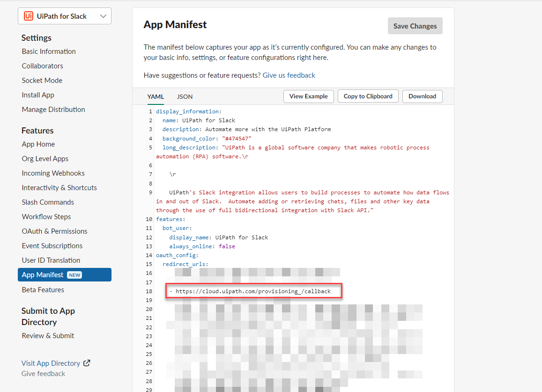Select App Manifest in sidebar

65,275
